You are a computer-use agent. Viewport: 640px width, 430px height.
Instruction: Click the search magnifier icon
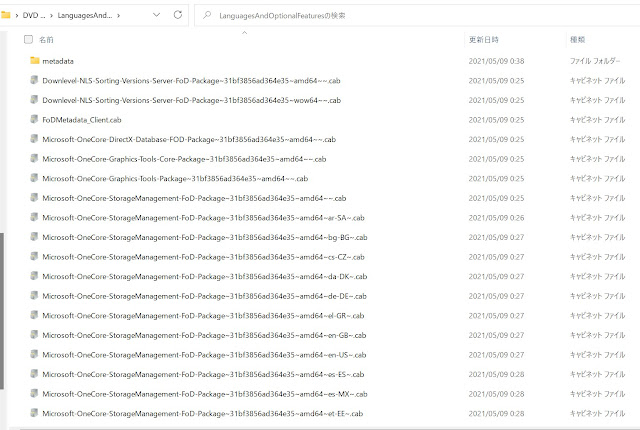click(207, 15)
